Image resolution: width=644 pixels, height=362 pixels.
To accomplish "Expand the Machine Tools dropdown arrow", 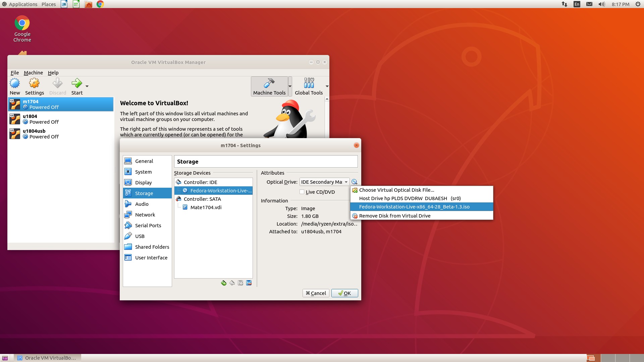I will (290, 86).
